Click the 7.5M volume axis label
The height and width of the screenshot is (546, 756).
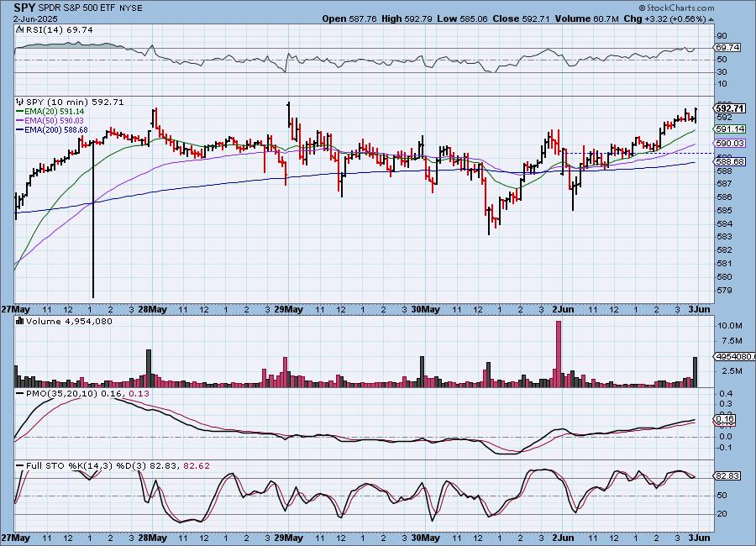[732, 341]
